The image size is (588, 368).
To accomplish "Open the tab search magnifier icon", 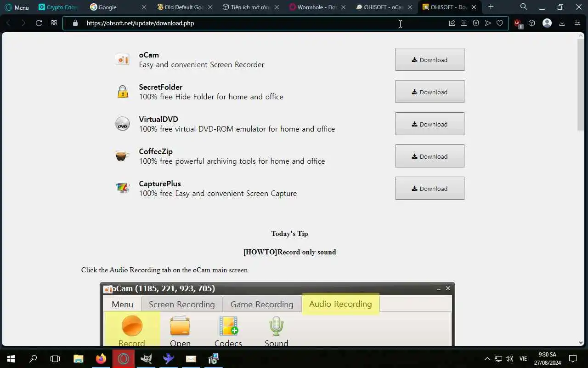I will point(524,7).
